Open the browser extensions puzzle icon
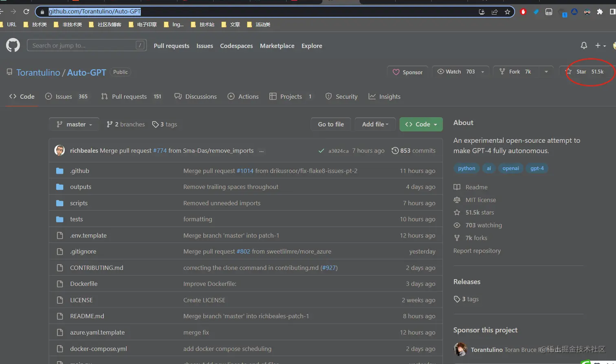This screenshot has height=364, width=616. tap(600, 12)
